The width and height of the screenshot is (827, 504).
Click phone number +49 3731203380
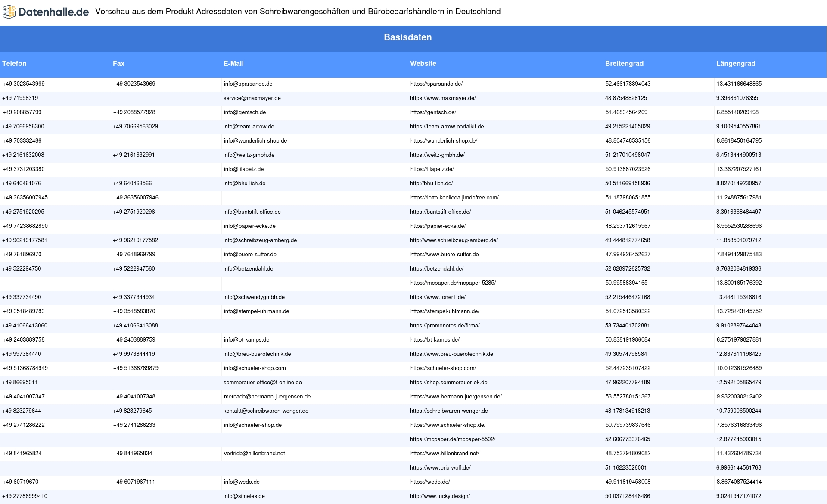tap(24, 169)
